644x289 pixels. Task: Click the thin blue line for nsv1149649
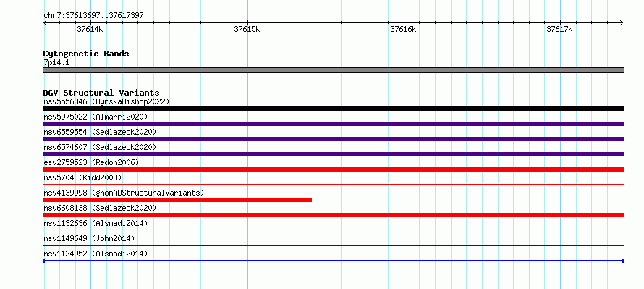pyautogui.click(x=333, y=246)
